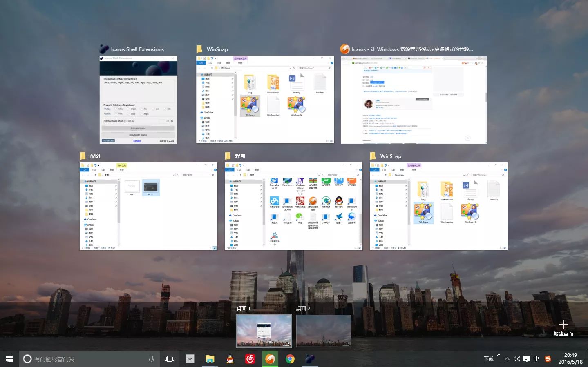Open the clock showing 20:49
588x367 pixels.
pyautogui.click(x=570, y=358)
